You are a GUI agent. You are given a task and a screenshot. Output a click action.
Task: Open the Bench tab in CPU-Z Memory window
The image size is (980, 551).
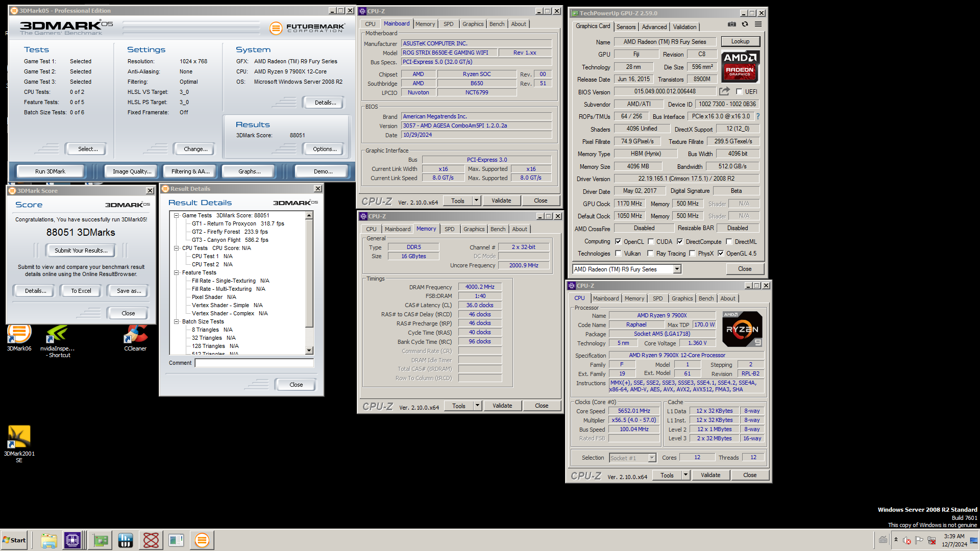(498, 229)
